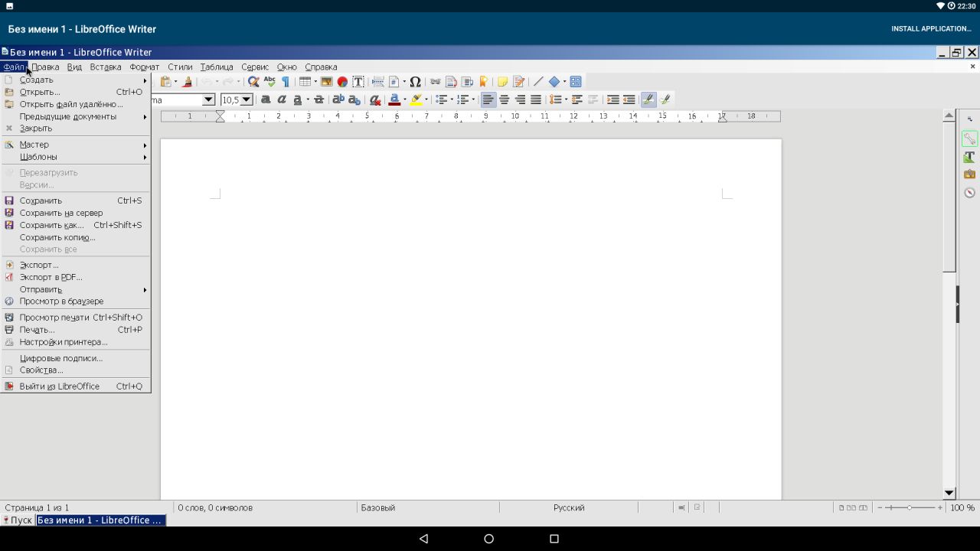Apply the yellow highlighting color swatch

pyautogui.click(x=416, y=99)
